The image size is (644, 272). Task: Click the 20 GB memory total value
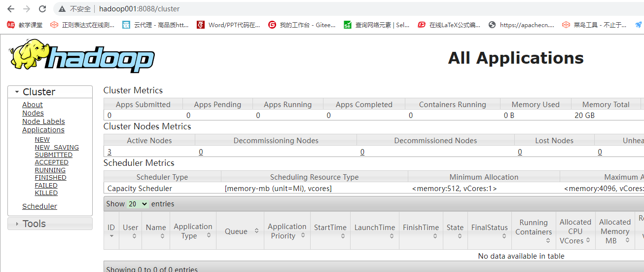pyautogui.click(x=585, y=116)
